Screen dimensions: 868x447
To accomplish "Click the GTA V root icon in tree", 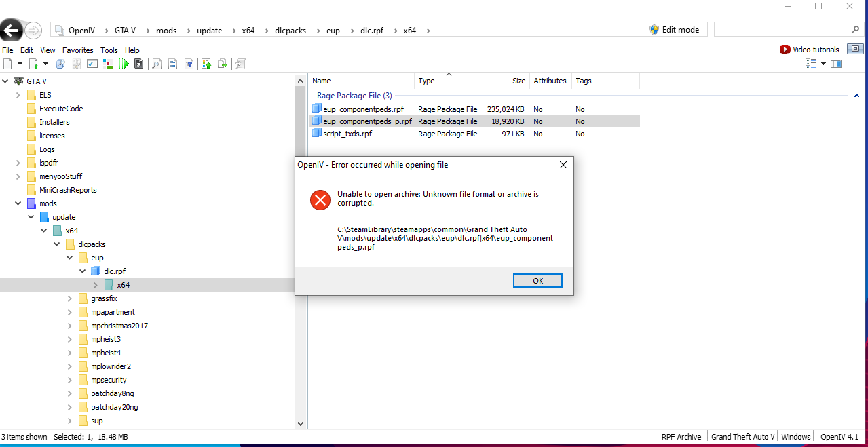I will click(18, 81).
